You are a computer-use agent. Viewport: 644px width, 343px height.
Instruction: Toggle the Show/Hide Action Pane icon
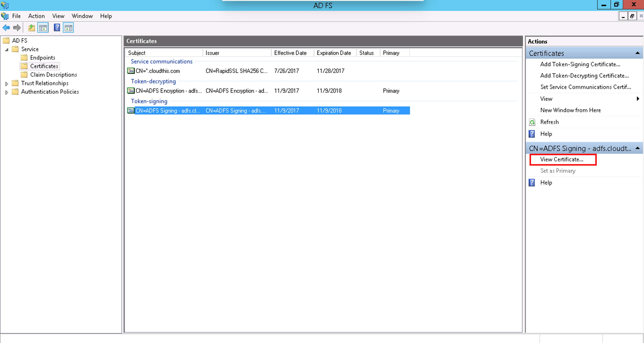pyautogui.click(x=68, y=28)
